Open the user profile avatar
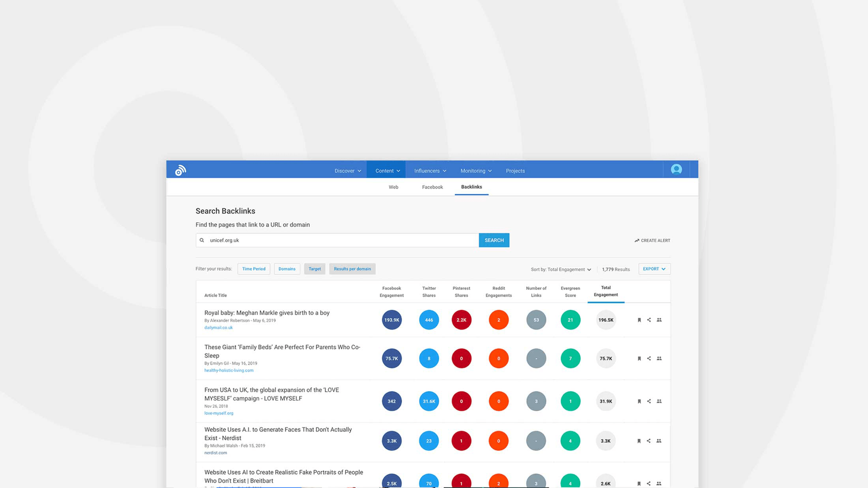The height and width of the screenshot is (488, 868). click(676, 169)
